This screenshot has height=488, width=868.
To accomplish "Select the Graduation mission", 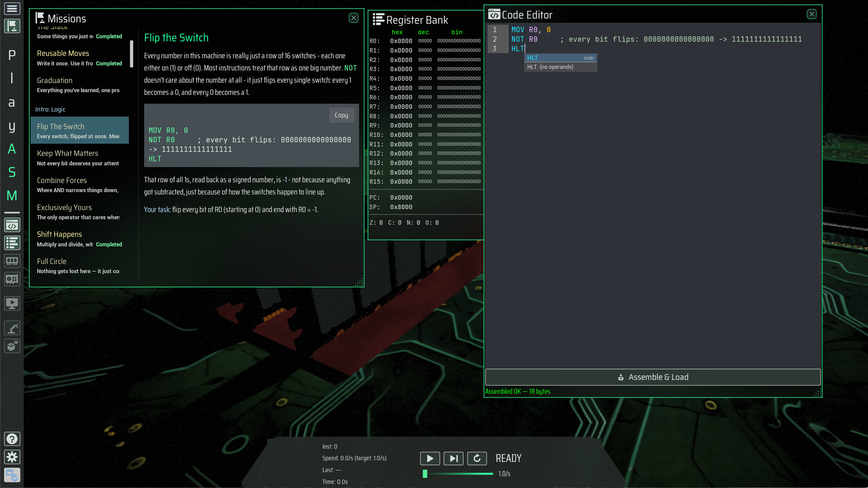I will (80, 85).
